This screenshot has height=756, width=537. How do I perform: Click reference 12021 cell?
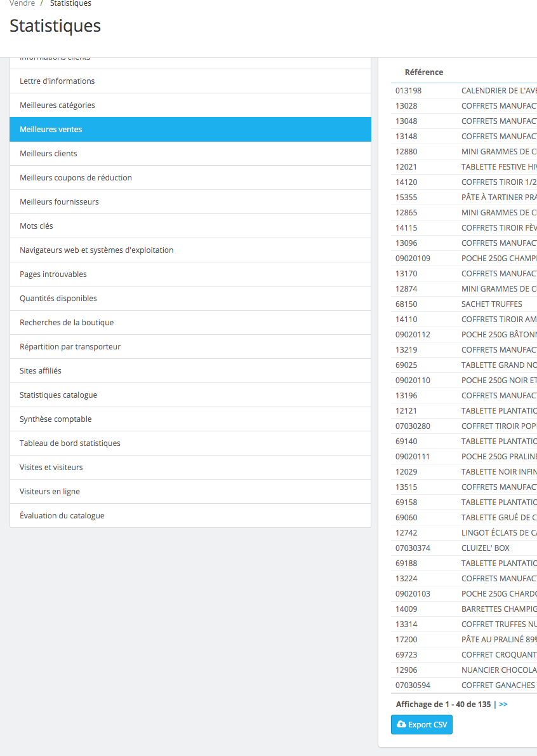pyautogui.click(x=406, y=167)
